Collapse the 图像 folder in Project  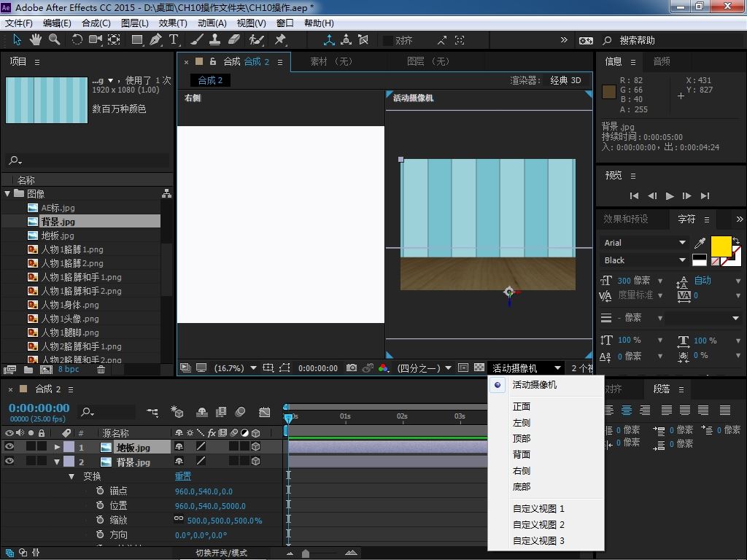click(7, 193)
